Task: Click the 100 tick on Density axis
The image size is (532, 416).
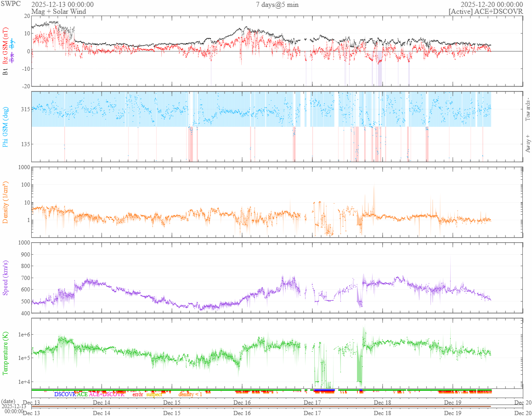Action: pos(25,185)
